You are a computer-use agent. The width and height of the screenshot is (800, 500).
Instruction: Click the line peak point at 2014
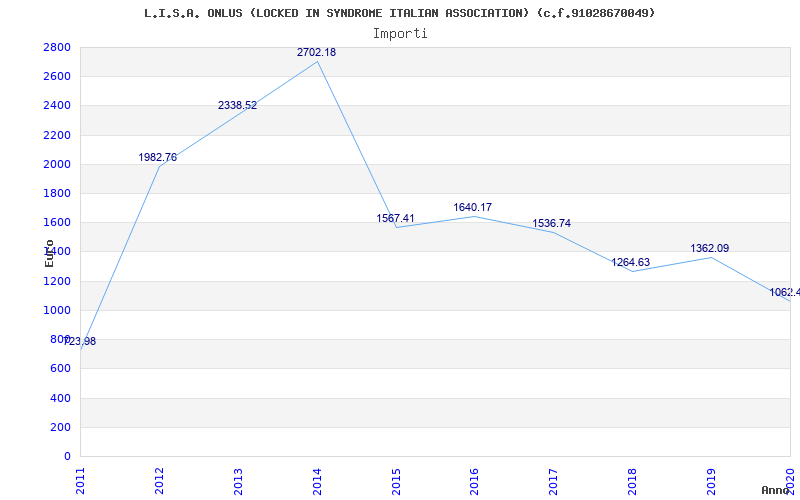click(317, 61)
